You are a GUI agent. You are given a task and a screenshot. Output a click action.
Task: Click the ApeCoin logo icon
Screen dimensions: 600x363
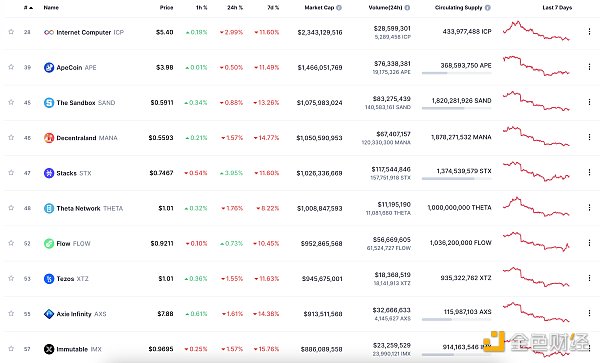[49, 67]
